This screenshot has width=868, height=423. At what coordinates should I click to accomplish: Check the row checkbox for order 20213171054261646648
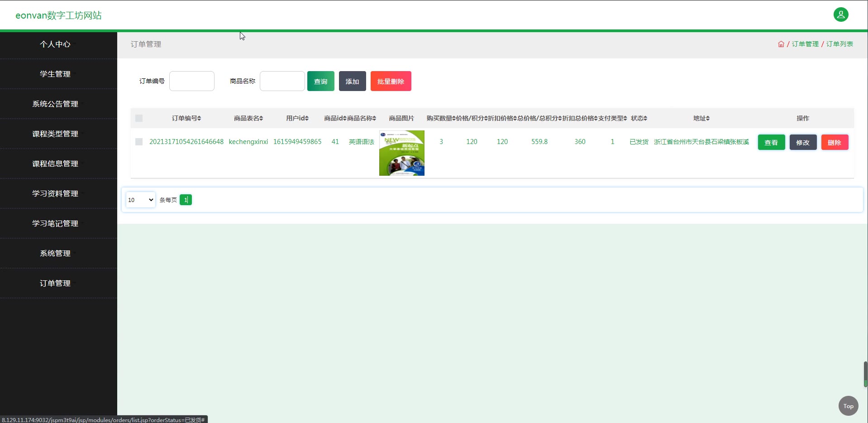tap(139, 142)
